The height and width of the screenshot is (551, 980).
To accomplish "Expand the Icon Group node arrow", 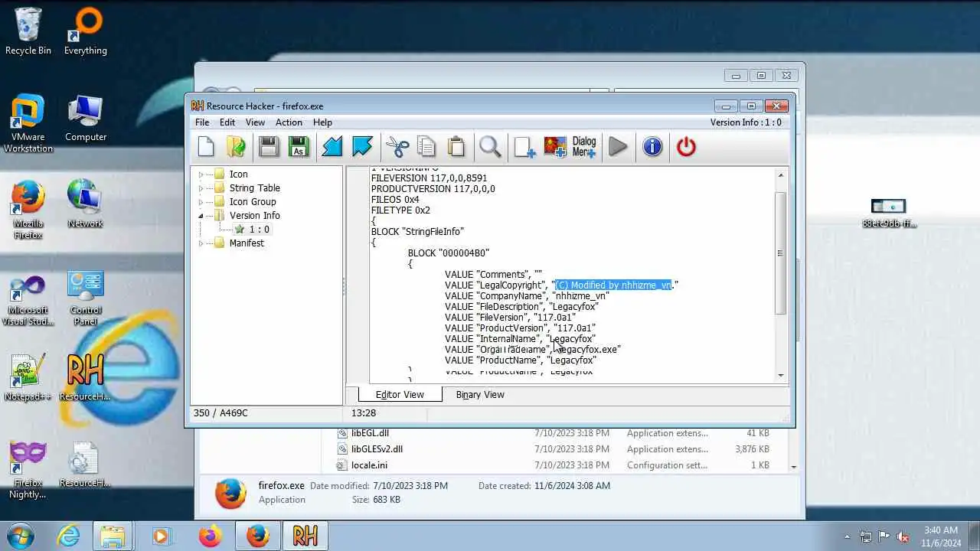I will pos(201,202).
